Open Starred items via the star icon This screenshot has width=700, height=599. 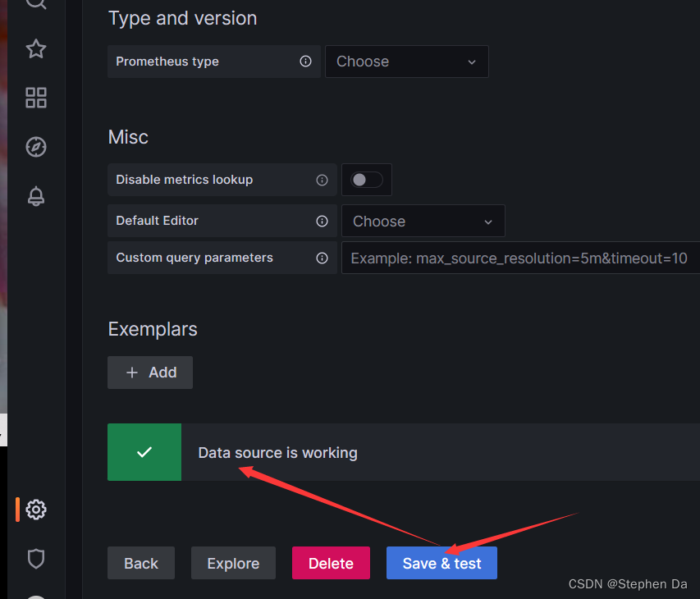click(x=36, y=48)
